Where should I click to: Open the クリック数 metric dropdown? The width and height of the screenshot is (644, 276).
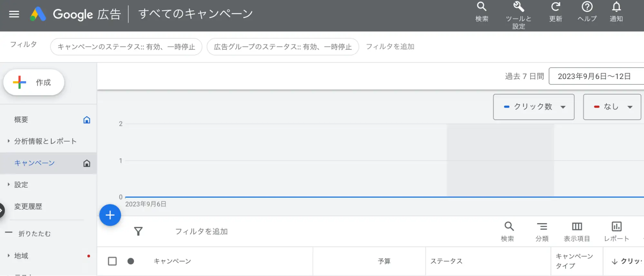533,107
